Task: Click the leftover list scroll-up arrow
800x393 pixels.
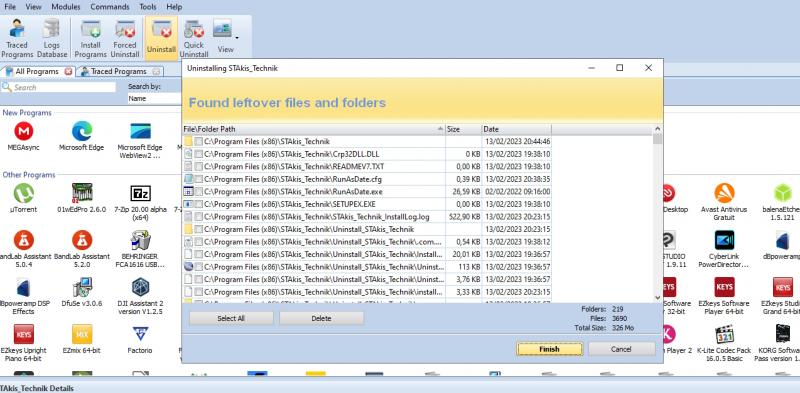Action: (x=657, y=129)
